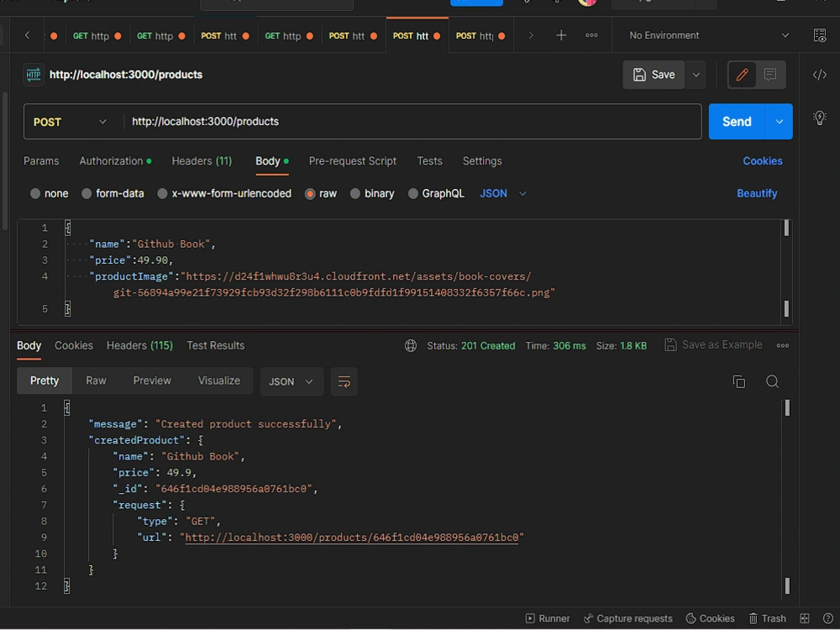Add a new request tab with plus
The image size is (840, 630).
pyautogui.click(x=561, y=35)
